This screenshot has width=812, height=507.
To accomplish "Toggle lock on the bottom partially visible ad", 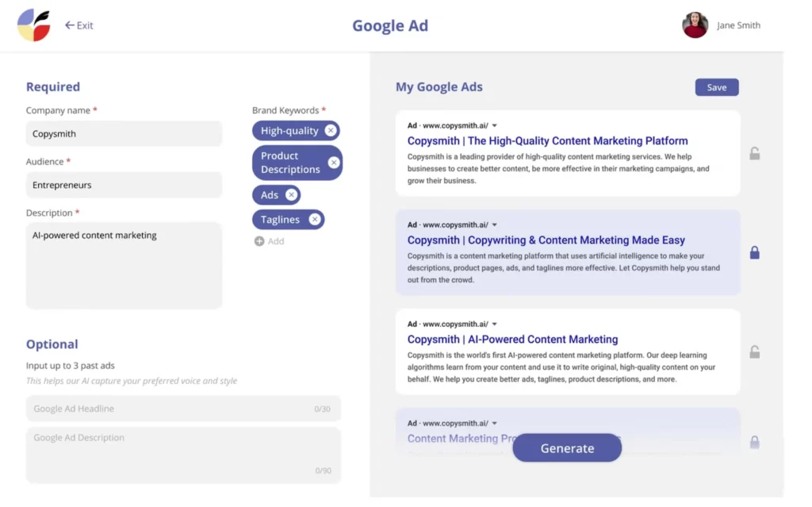I will click(x=755, y=442).
